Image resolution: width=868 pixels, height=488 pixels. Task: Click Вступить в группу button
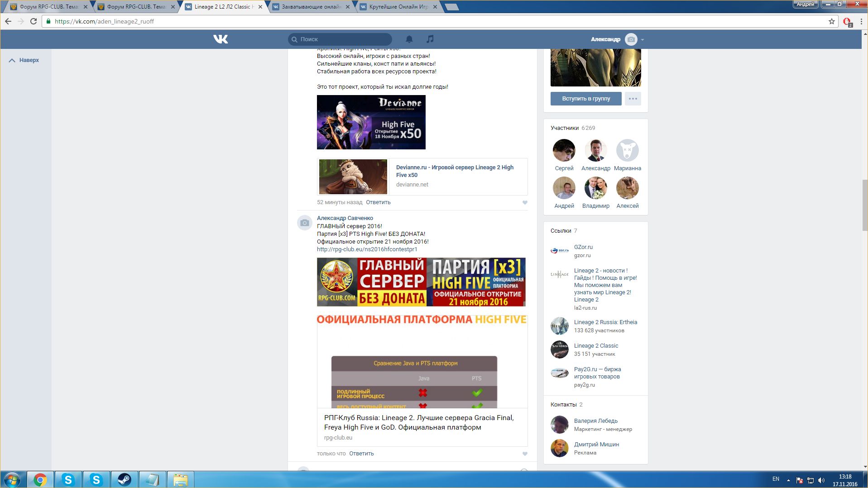click(x=586, y=99)
